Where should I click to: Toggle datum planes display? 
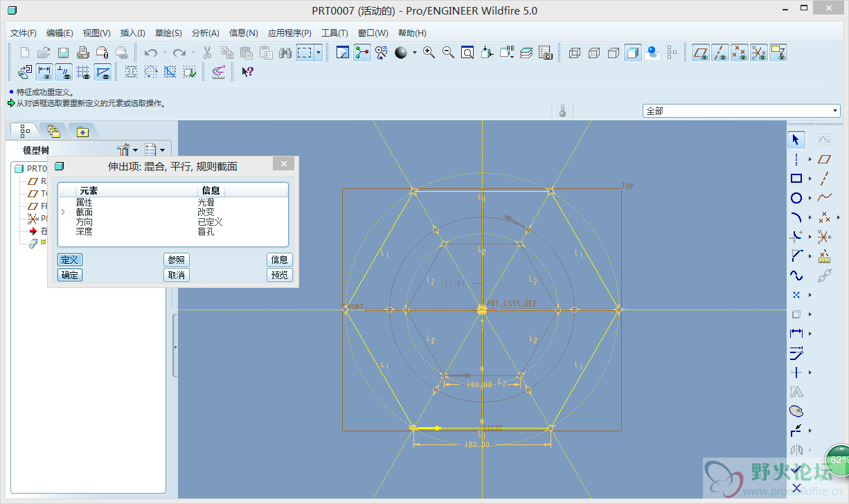point(701,53)
